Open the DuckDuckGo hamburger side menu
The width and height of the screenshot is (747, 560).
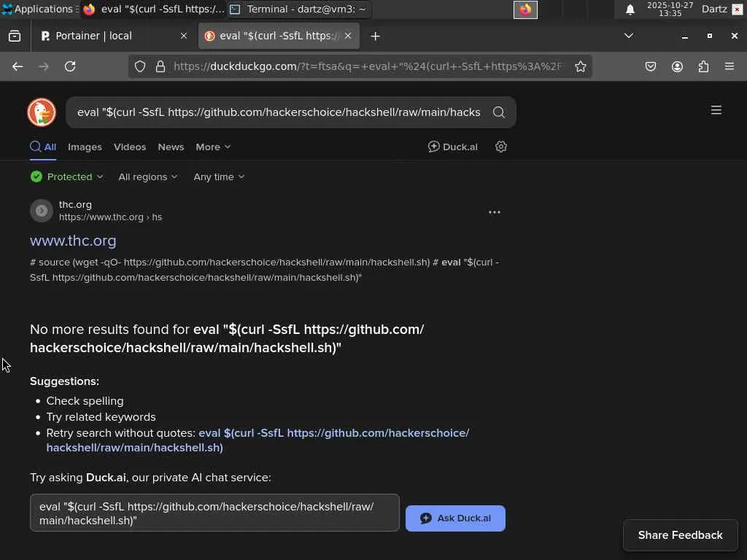coord(716,111)
